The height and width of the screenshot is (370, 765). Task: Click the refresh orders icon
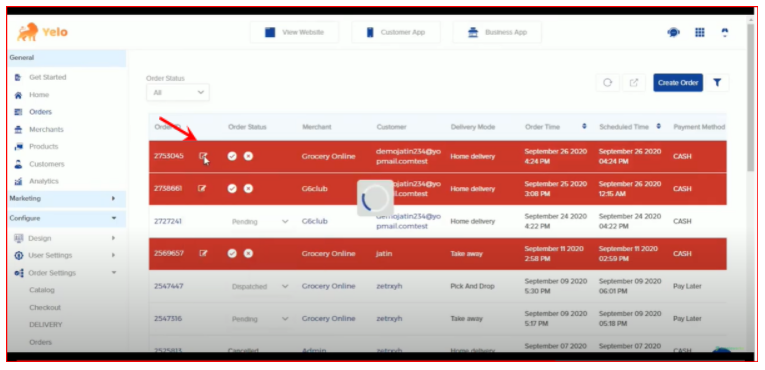(607, 83)
